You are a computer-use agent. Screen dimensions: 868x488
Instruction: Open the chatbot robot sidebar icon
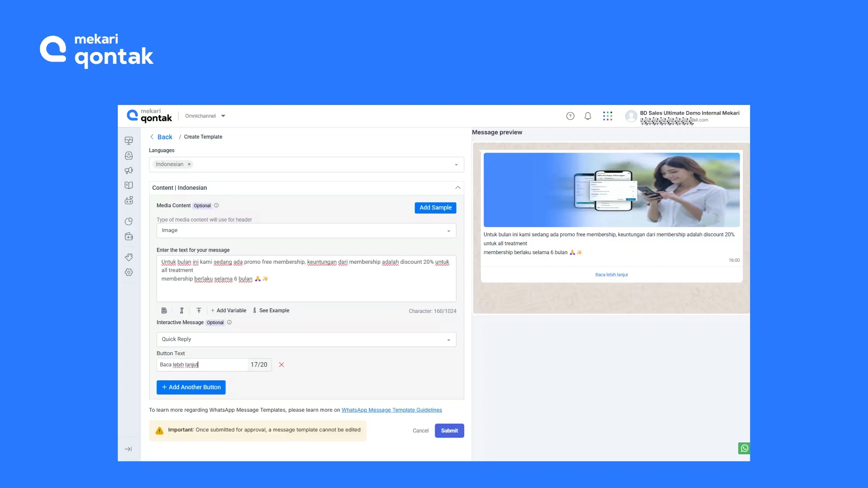click(129, 200)
